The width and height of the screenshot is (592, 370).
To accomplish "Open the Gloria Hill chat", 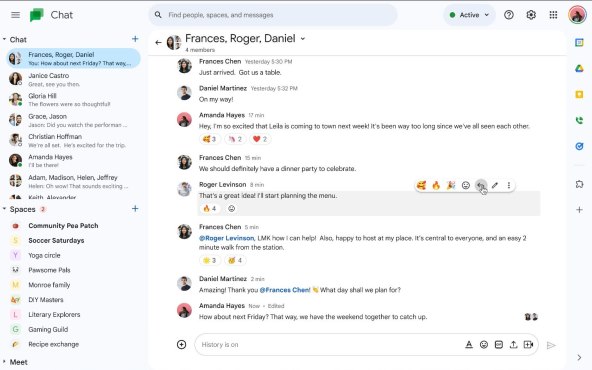I will pyautogui.click(x=74, y=100).
